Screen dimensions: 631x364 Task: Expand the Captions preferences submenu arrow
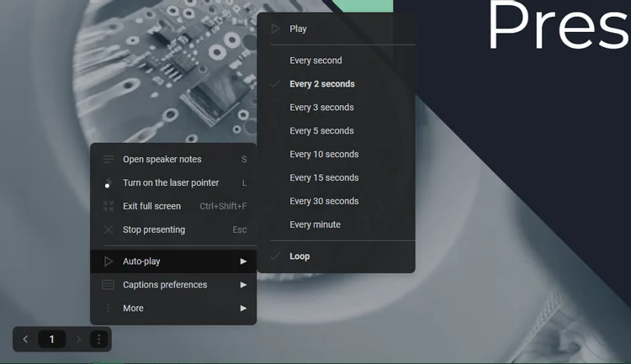pyautogui.click(x=243, y=285)
